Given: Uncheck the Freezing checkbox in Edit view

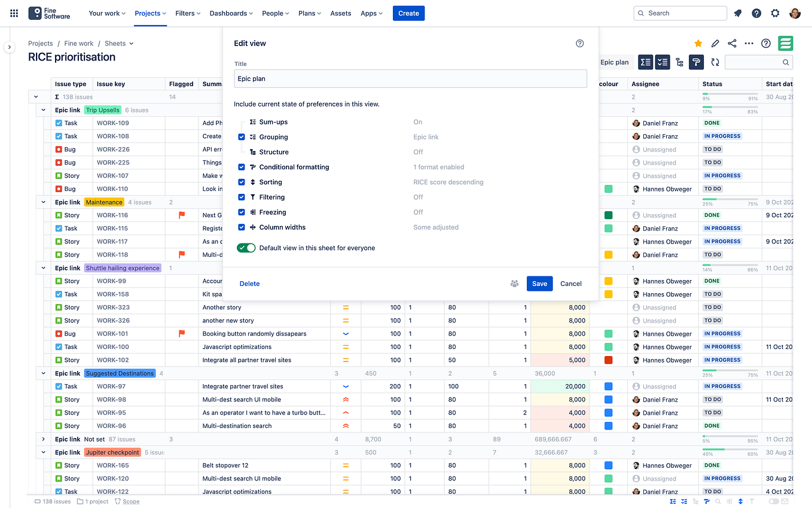Looking at the screenshot, I should [x=241, y=212].
